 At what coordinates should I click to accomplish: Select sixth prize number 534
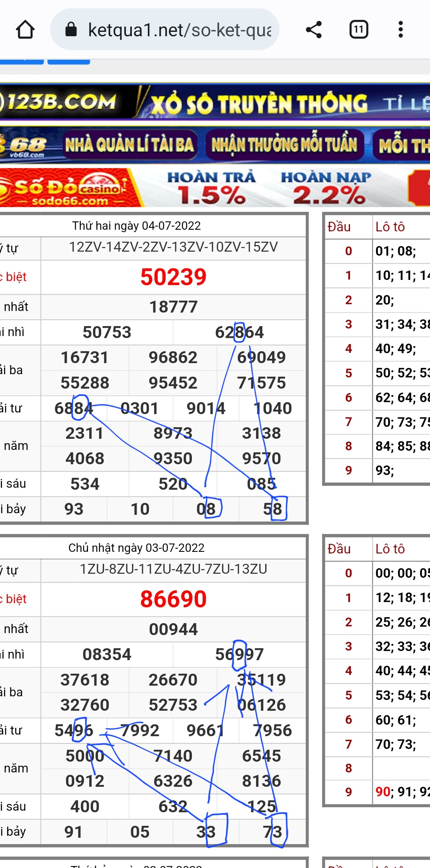(x=85, y=484)
